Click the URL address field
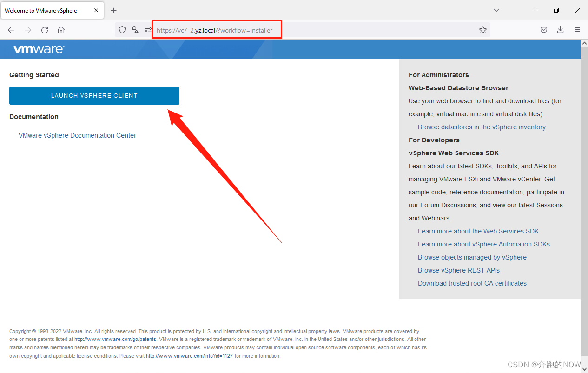The height and width of the screenshot is (373, 588). coord(302,30)
